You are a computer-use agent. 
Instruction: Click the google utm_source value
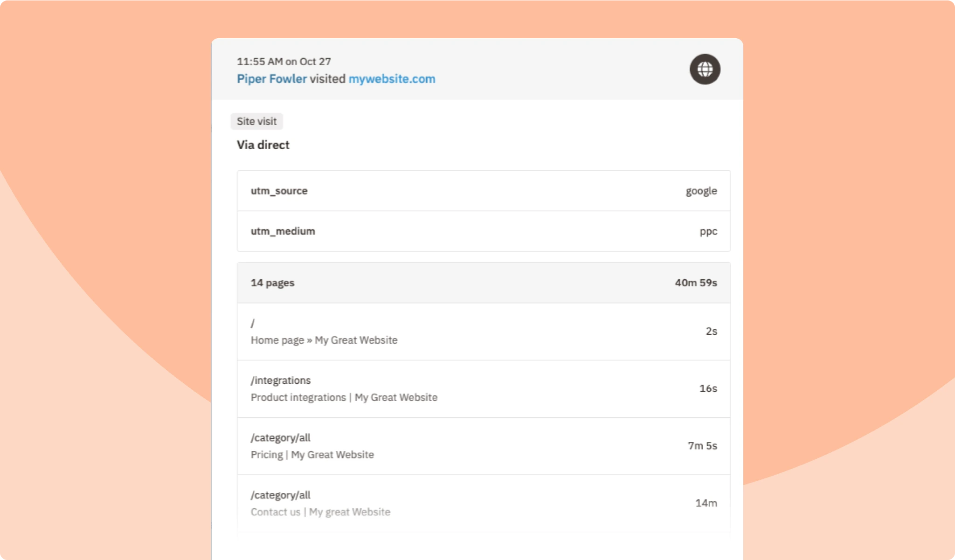click(x=701, y=191)
